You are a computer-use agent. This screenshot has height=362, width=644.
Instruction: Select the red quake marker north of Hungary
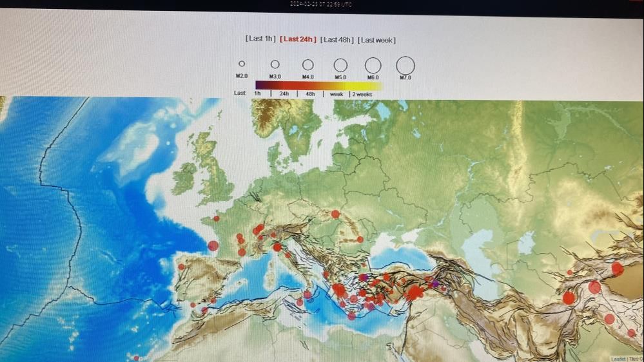tap(335, 214)
